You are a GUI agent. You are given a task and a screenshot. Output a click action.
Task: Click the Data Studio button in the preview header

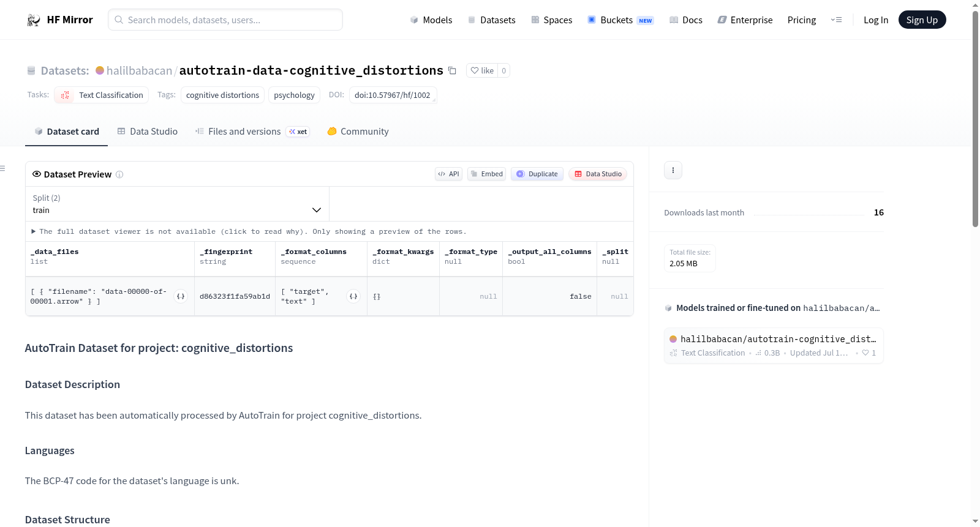point(598,174)
